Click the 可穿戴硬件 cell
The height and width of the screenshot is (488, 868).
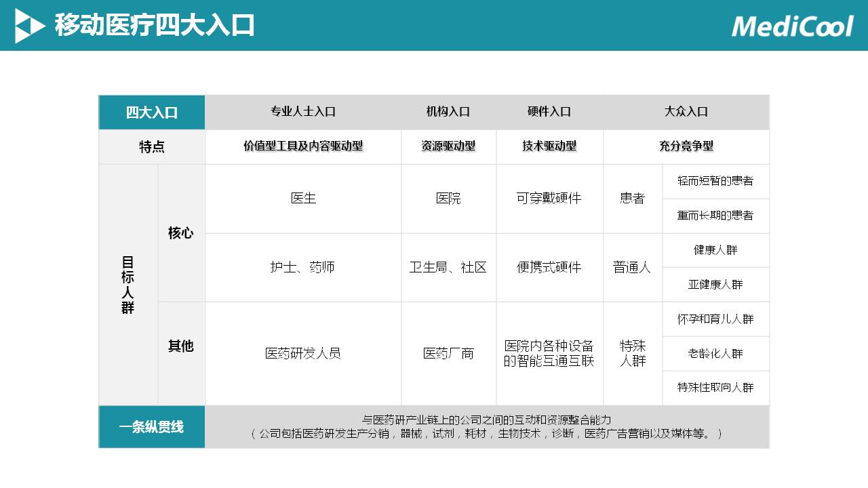549,199
